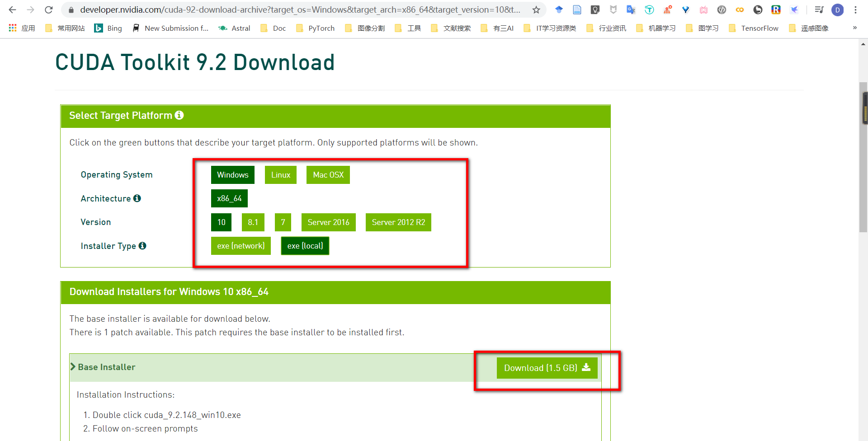Select Mac OSX as the operating system
Image resolution: width=868 pixels, height=441 pixels.
(x=328, y=175)
